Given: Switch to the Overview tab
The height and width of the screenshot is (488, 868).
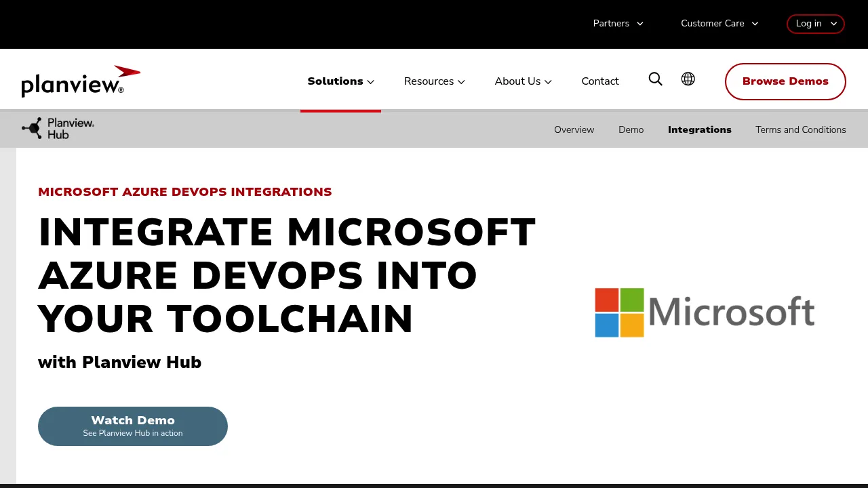Looking at the screenshot, I should pyautogui.click(x=574, y=129).
